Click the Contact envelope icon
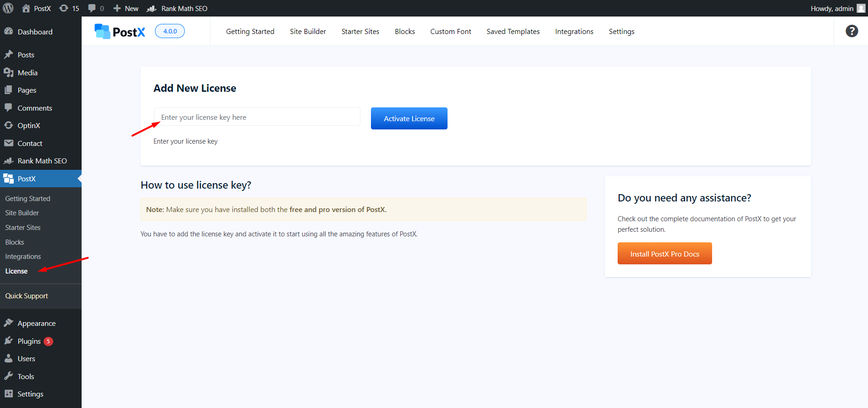This screenshot has width=868, height=408. (8, 143)
